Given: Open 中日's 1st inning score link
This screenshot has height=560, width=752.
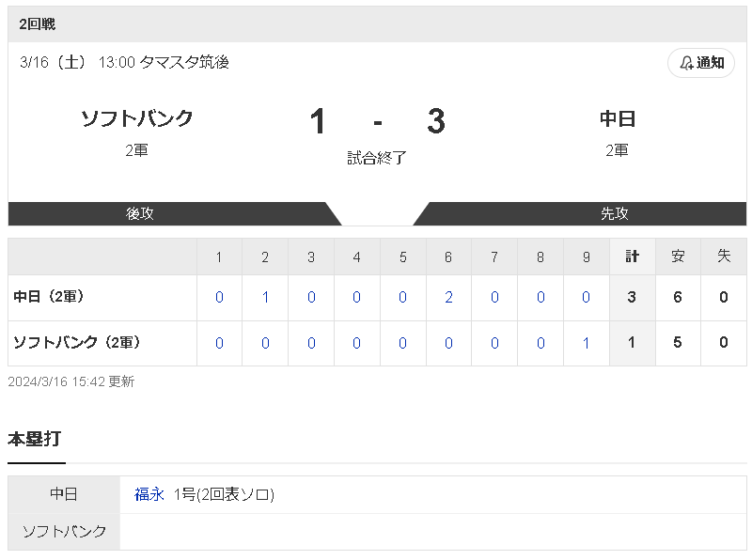Looking at the screenshot, I should pos(219,298).
